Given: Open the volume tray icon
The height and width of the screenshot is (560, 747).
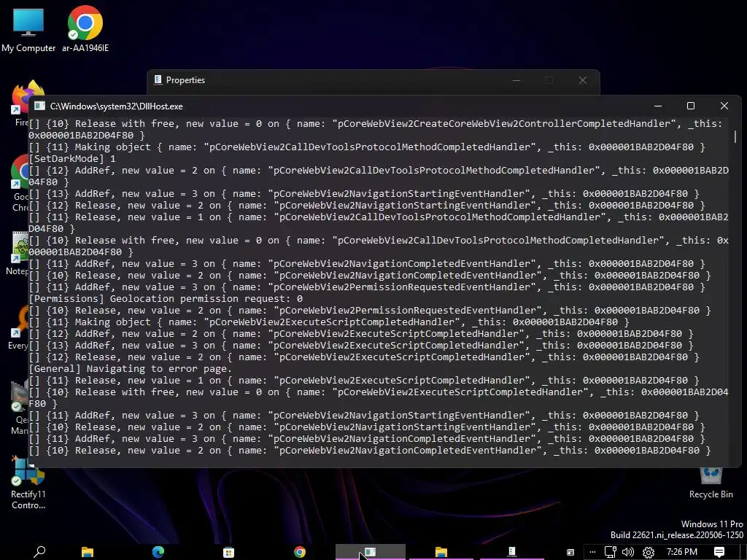Looking at the screenshot, I should click(628, 552).
